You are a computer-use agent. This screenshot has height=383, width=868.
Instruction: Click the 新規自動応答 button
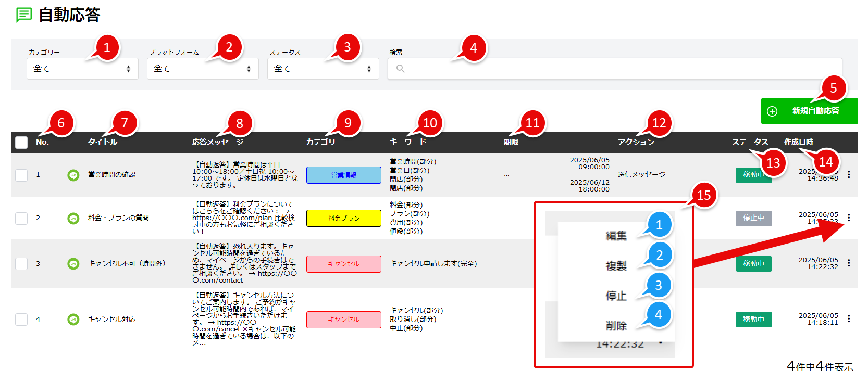point(809,111)
